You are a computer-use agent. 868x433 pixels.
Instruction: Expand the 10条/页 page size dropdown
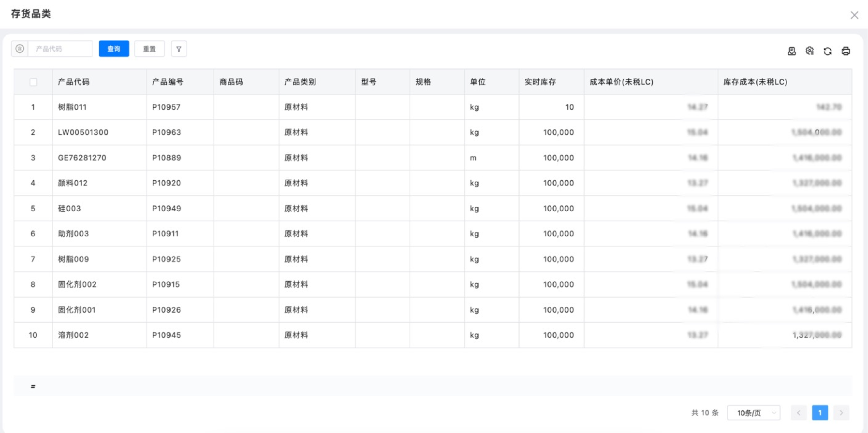click(x=753, y=413)
